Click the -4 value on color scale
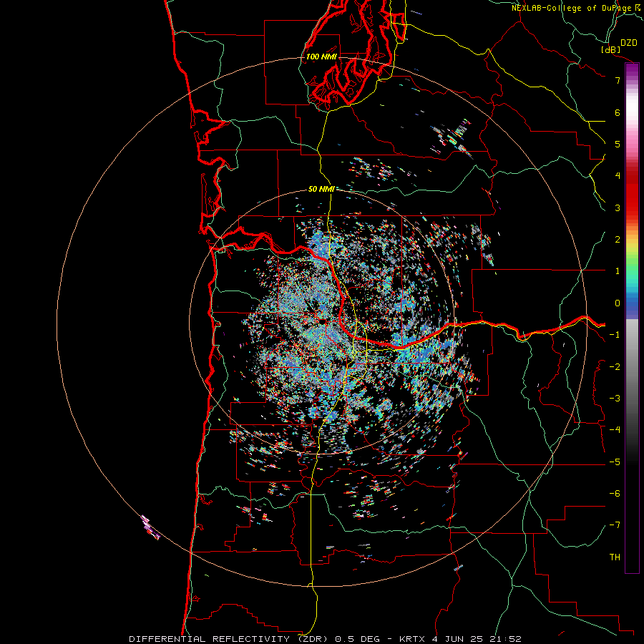The height and width of the screenshot is (644, 644). pyautogui.click(x=615, y=430)
